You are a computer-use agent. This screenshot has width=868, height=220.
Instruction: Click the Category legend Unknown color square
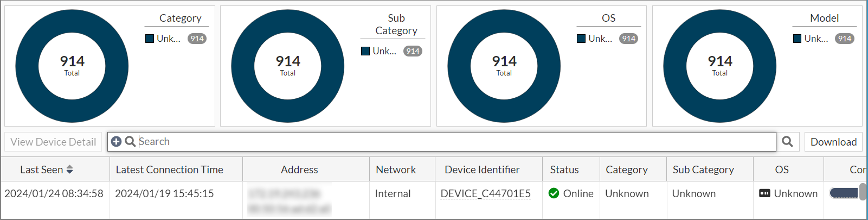[150, 39]
